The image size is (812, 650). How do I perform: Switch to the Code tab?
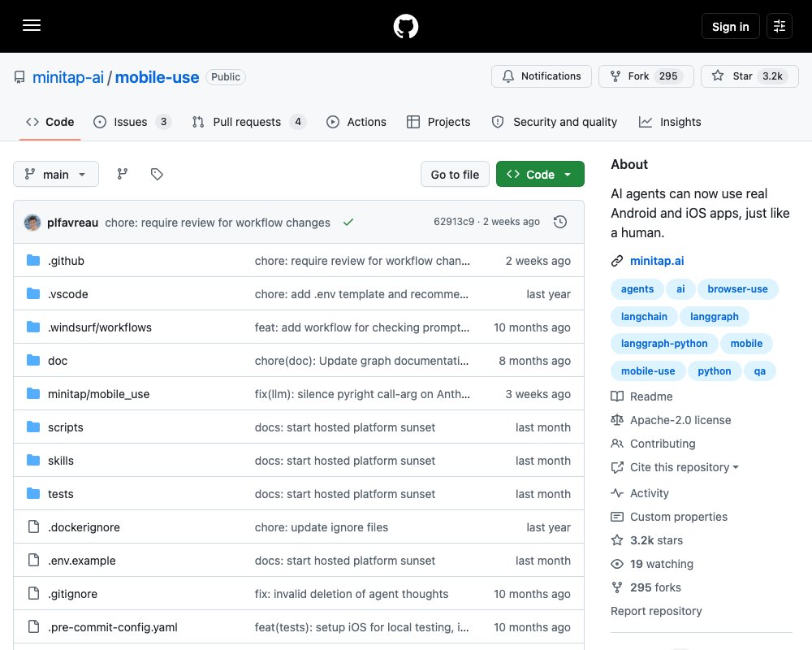(x=50, y=122)
